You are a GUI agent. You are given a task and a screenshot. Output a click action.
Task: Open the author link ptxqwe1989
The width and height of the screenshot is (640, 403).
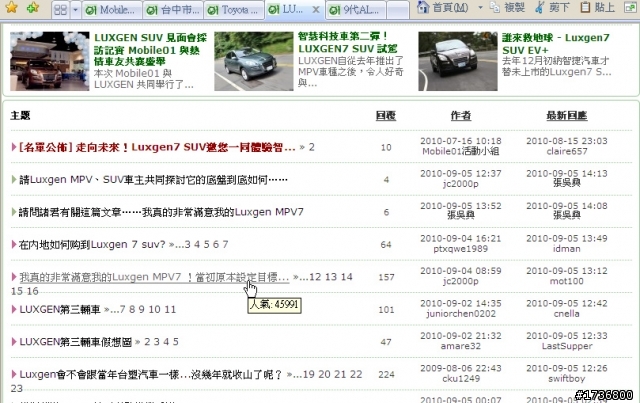click(461, 249)
